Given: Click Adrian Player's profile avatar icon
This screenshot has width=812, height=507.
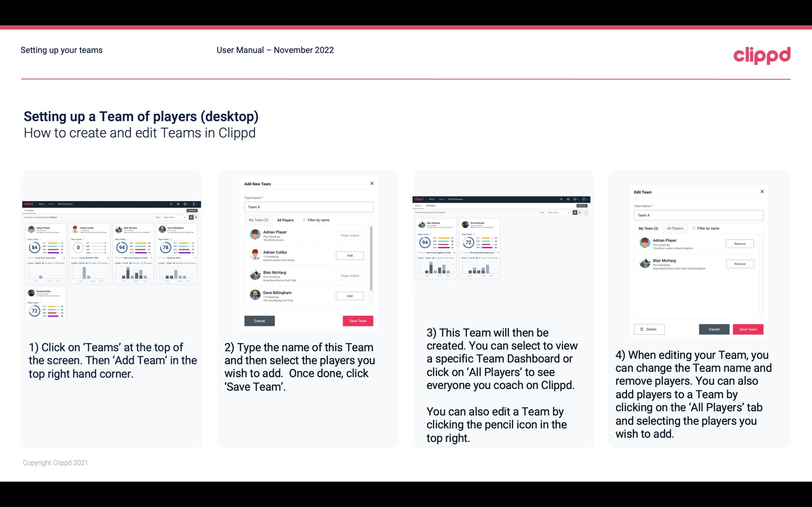Looking at the screenshot, I should pos(254,235).
